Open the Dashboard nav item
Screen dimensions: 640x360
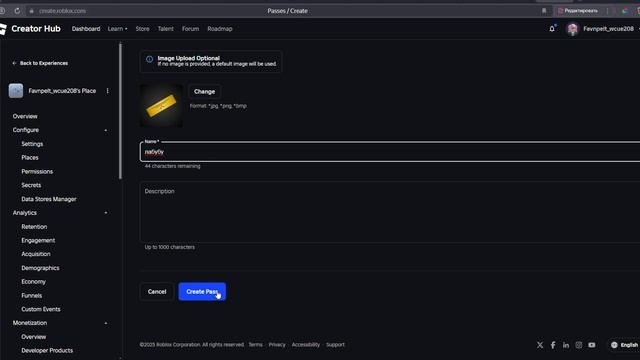click(86, 29)
